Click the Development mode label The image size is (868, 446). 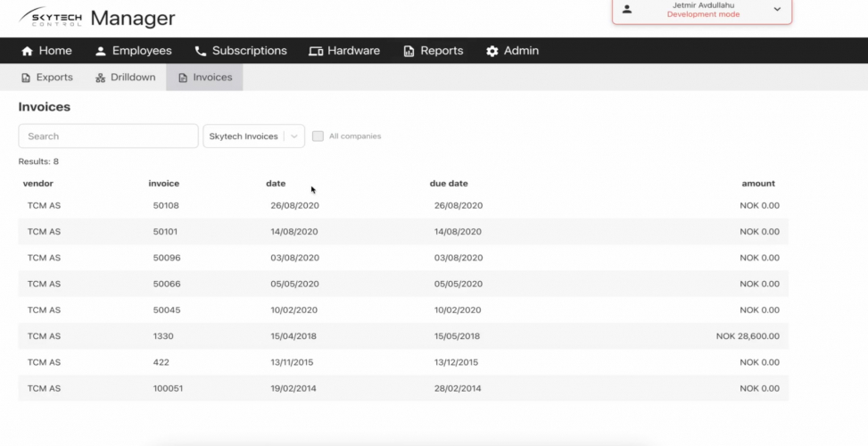coord(704,14)
